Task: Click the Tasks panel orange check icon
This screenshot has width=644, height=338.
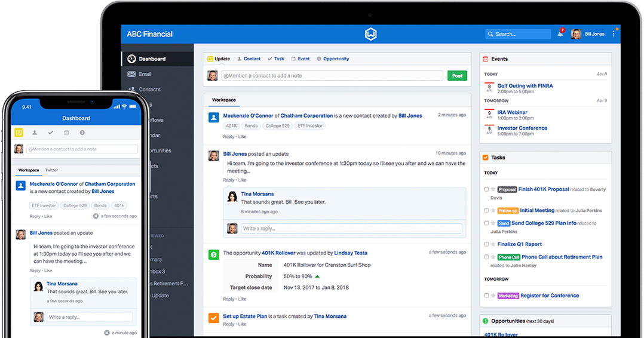Action: point(486,158)
